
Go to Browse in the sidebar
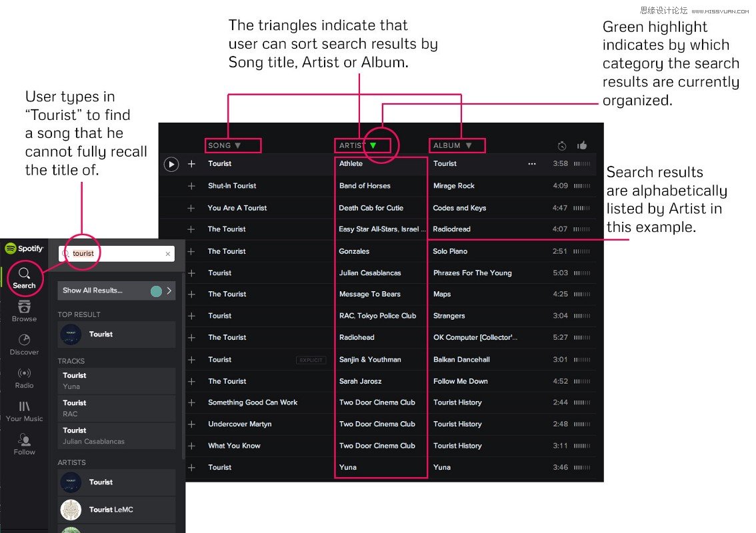24,311
